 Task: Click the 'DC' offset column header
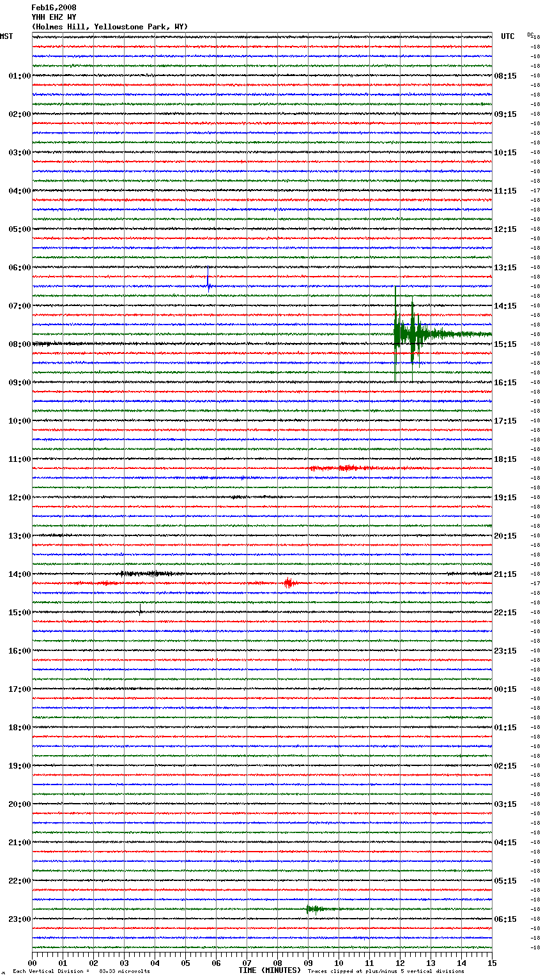tap(530, 34)
